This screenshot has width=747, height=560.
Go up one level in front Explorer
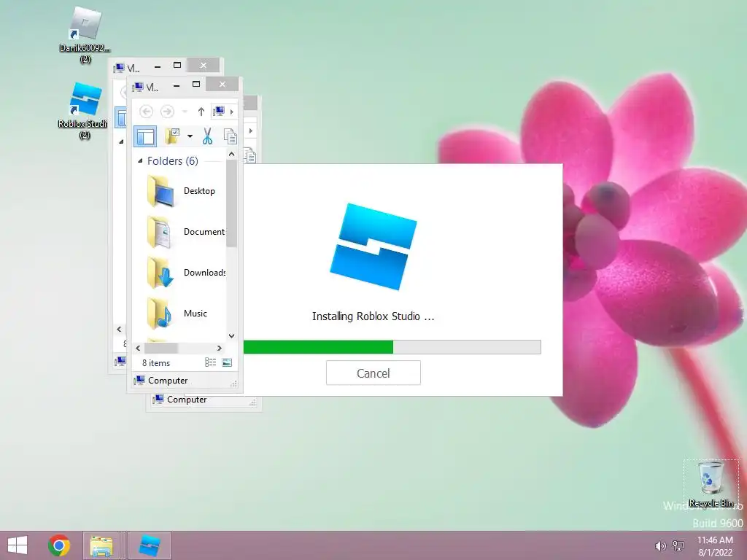[201, 112]
